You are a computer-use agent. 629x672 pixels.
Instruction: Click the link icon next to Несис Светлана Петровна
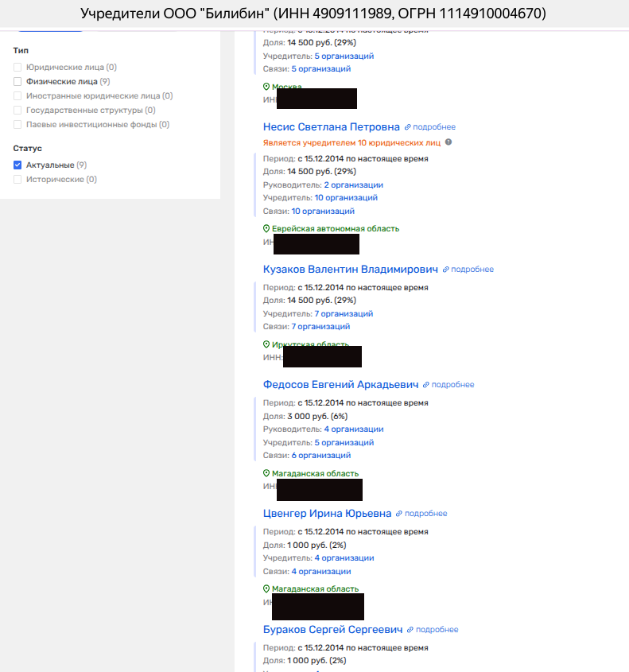point(408,127)
